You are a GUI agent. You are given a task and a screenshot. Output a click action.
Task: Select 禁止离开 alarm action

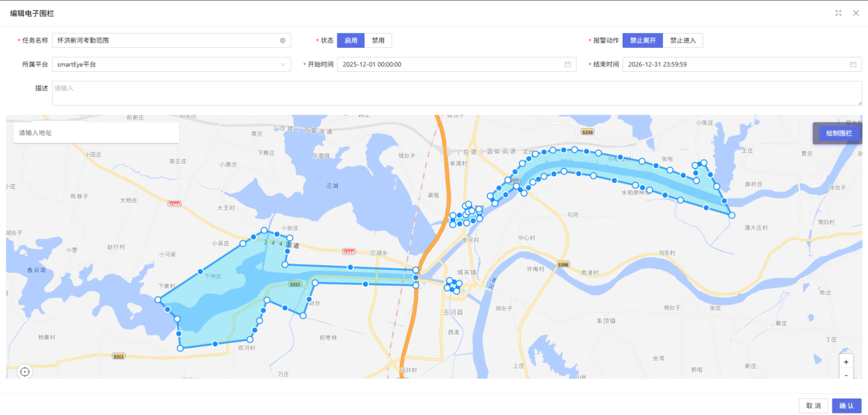tap(642, 40)
